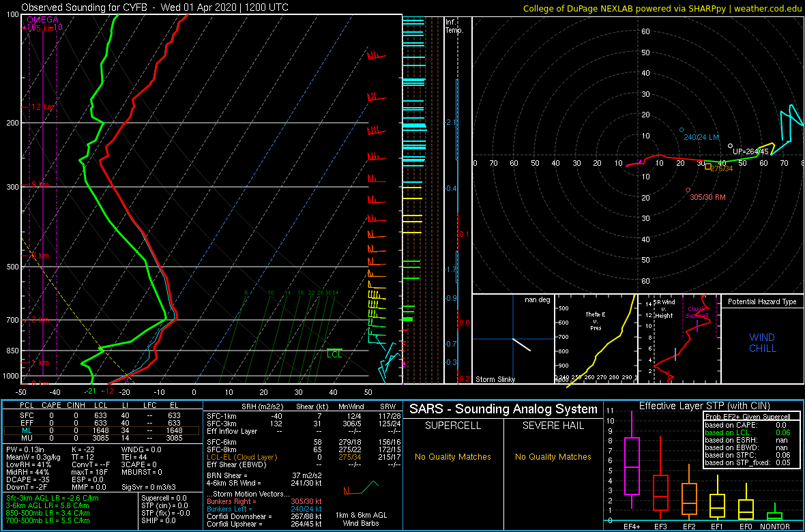Open the weather.cod.edu NEXLAB credit link

[x=662, y=8]
